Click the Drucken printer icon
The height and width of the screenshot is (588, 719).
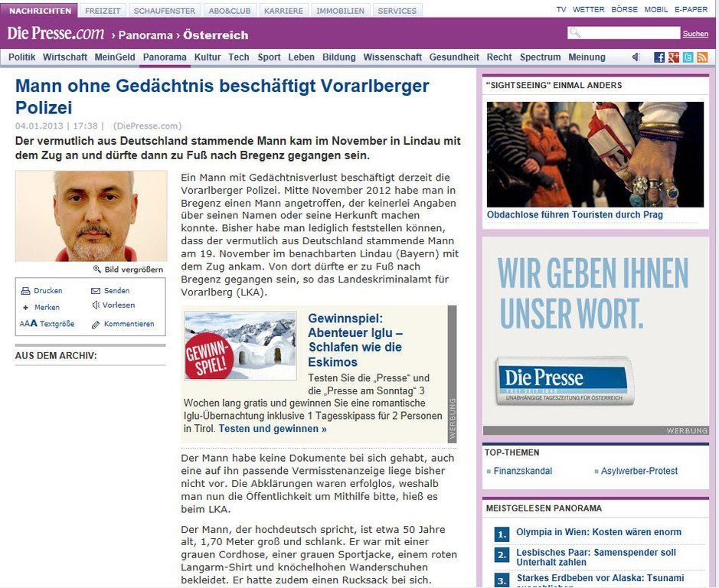coord(25,291)
